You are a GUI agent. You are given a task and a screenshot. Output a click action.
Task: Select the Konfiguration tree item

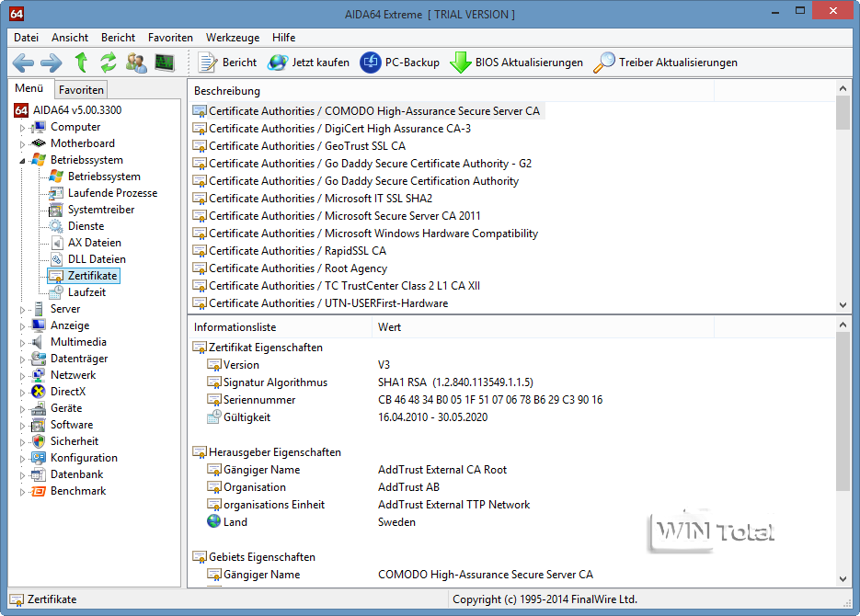coord(84,458)
